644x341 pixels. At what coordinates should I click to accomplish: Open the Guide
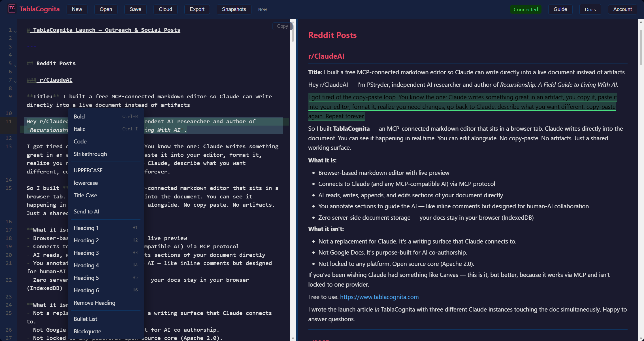coord(560,9)
